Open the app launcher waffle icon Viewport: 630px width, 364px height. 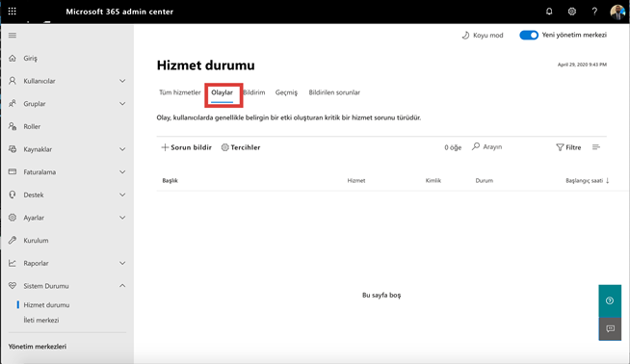click(x=13, y=12)
